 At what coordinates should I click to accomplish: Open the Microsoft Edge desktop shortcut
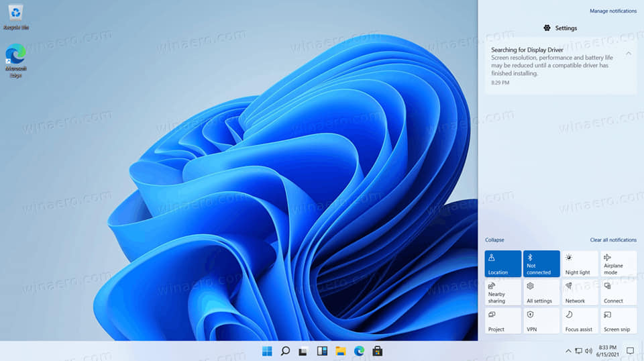point(15,61)
